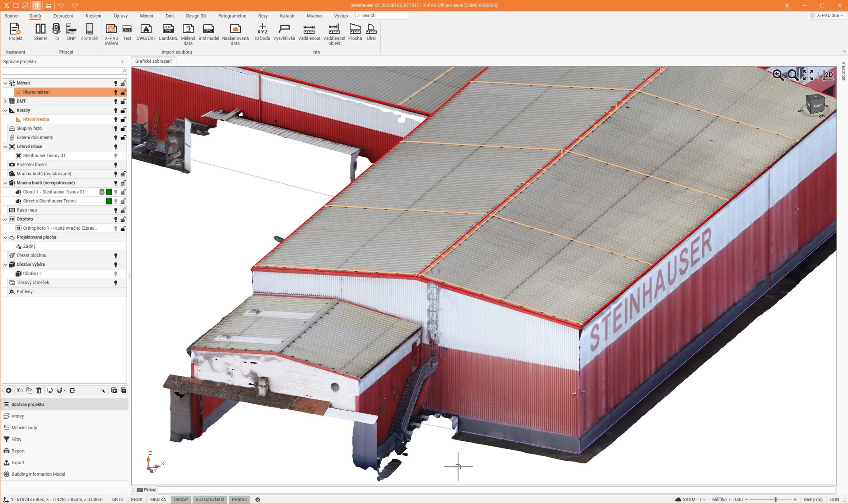This screenshot has width=848, height=504.
Task: Select the Úhel angle tool
Action: [x=371, y=32]
